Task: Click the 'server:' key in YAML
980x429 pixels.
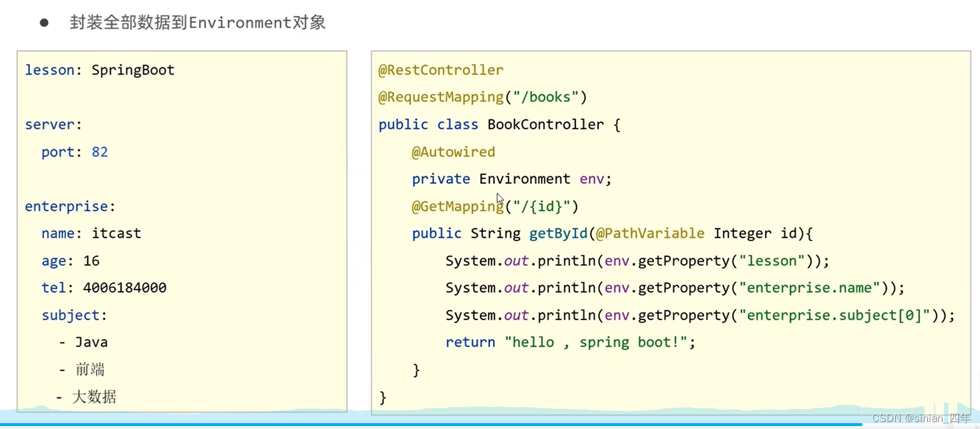Action: coord(53,125)
